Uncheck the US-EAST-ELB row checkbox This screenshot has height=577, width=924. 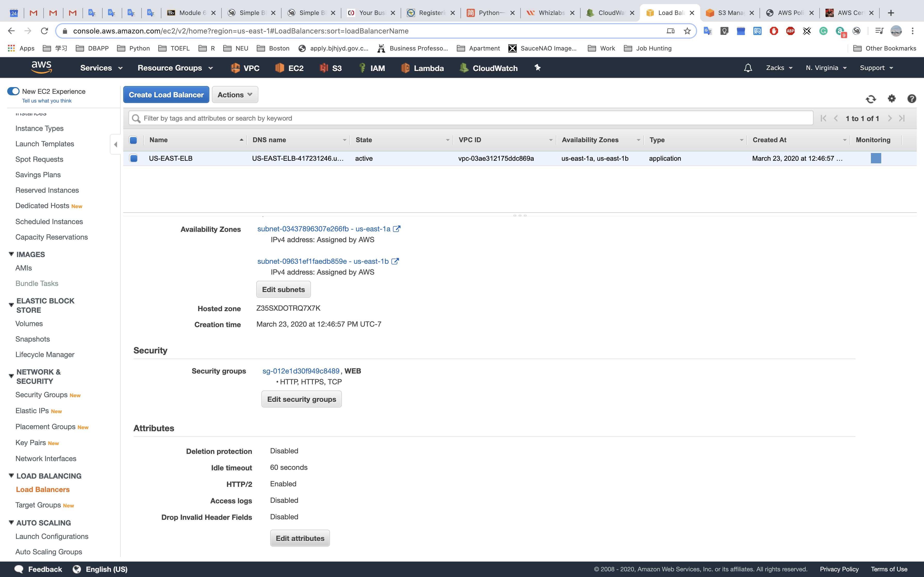[x=134, y=158]
